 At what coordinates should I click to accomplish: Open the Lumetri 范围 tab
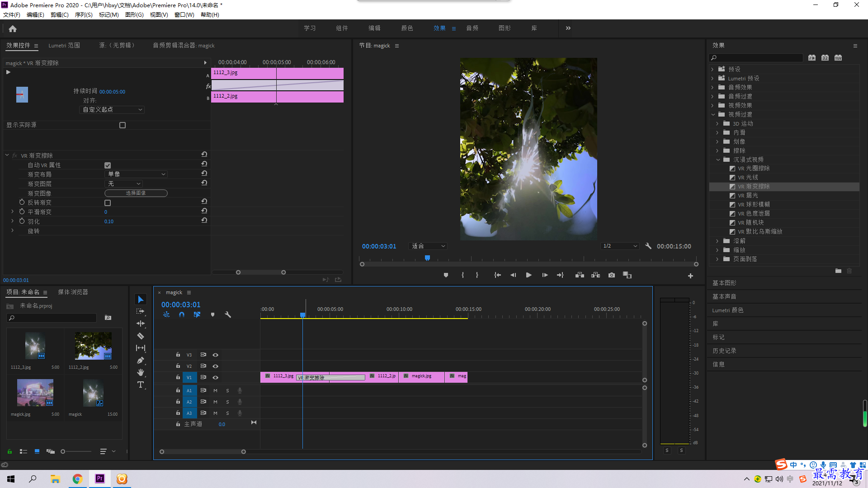pyautogui.click(x=64, y=46)
